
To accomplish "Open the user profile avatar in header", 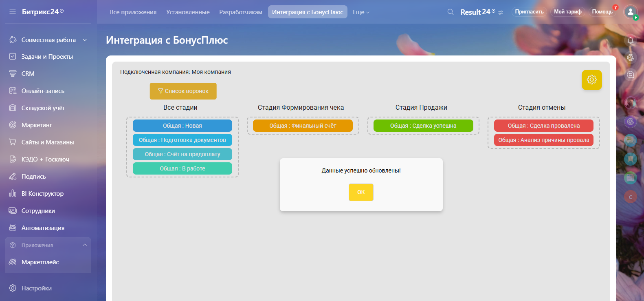I will (631, 11).
